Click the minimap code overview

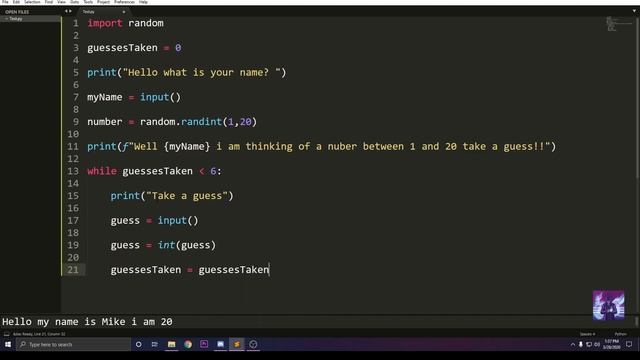pyautogui.click(x=618, y=24)
